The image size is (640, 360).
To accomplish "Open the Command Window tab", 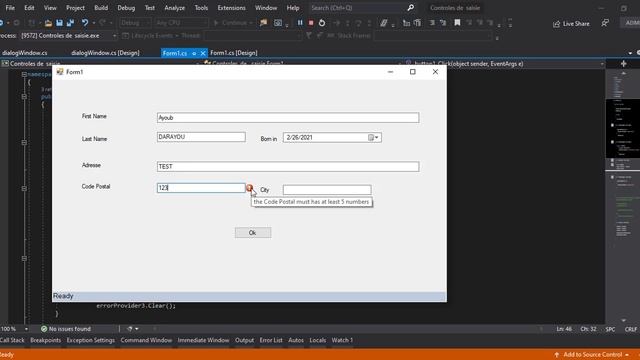I will [146, 340].
